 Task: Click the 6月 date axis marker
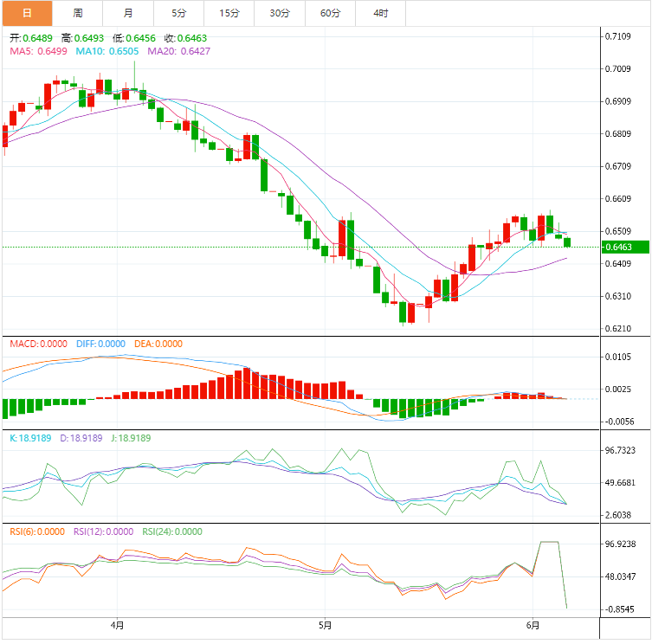click(x=533, y=625)
